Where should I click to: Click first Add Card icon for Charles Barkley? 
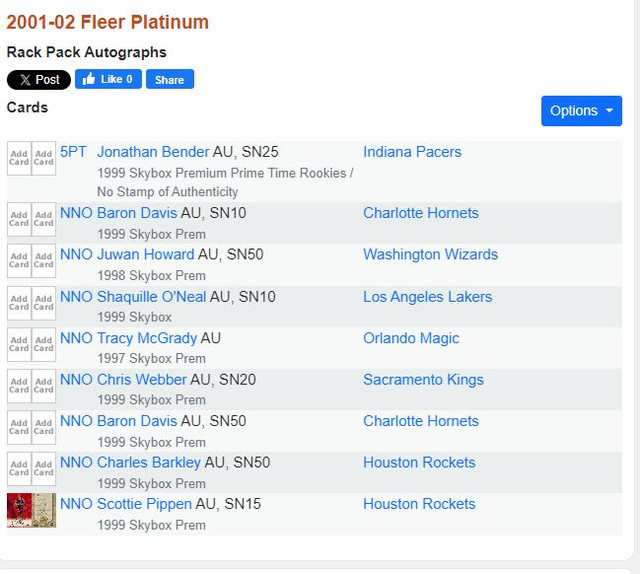click(x=19, y=469)
